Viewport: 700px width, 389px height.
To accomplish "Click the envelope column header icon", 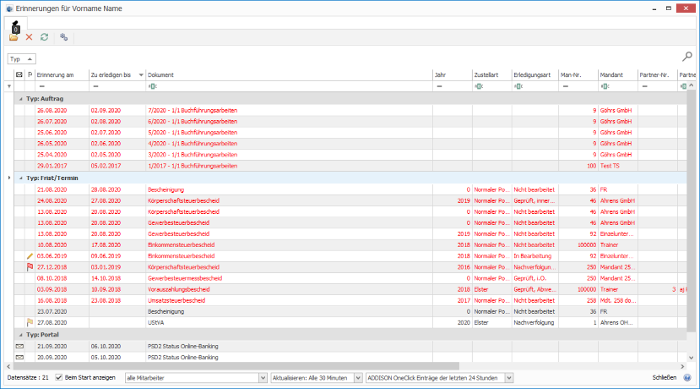I will [19, 75].
